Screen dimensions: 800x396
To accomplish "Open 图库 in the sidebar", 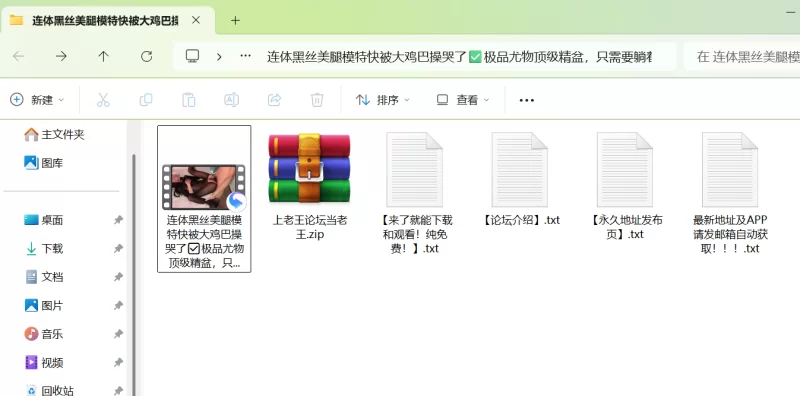I will coord(43,163).
